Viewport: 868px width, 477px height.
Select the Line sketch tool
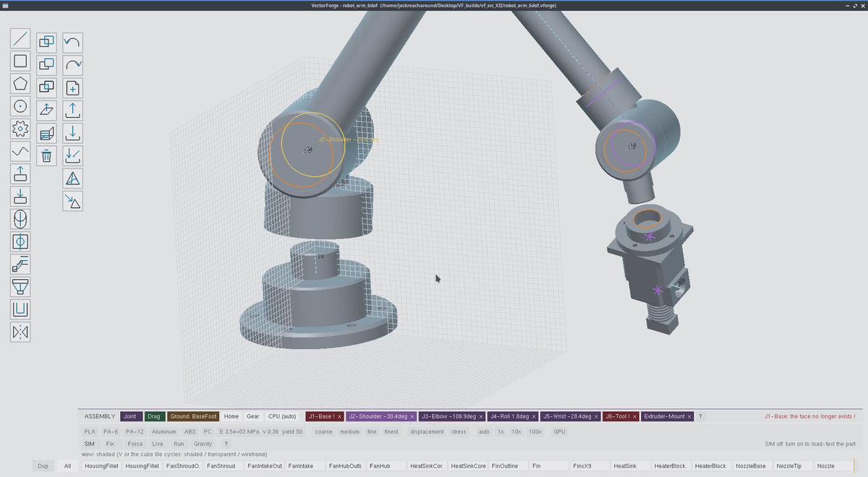coord(20,39)
